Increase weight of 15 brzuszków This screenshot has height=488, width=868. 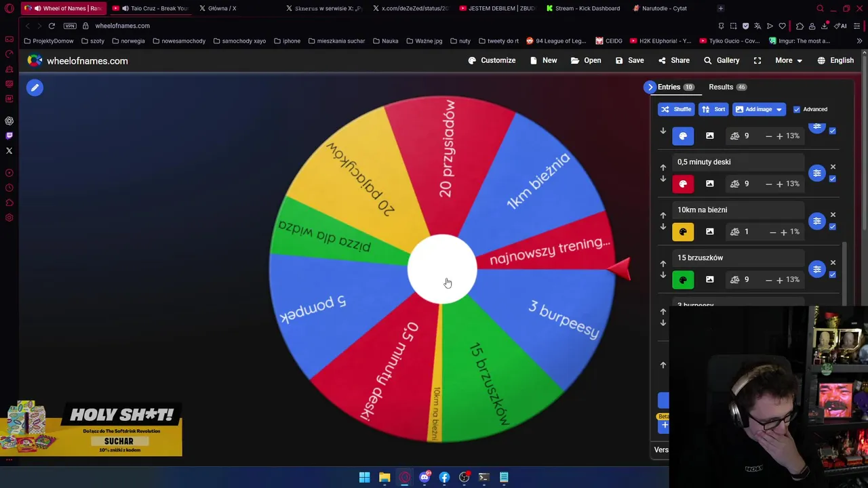[x=779, y=279]
